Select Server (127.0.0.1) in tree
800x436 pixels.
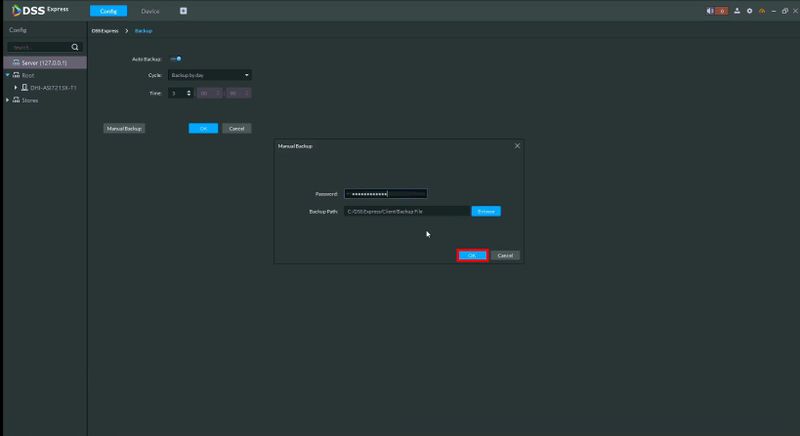[45, 63]
